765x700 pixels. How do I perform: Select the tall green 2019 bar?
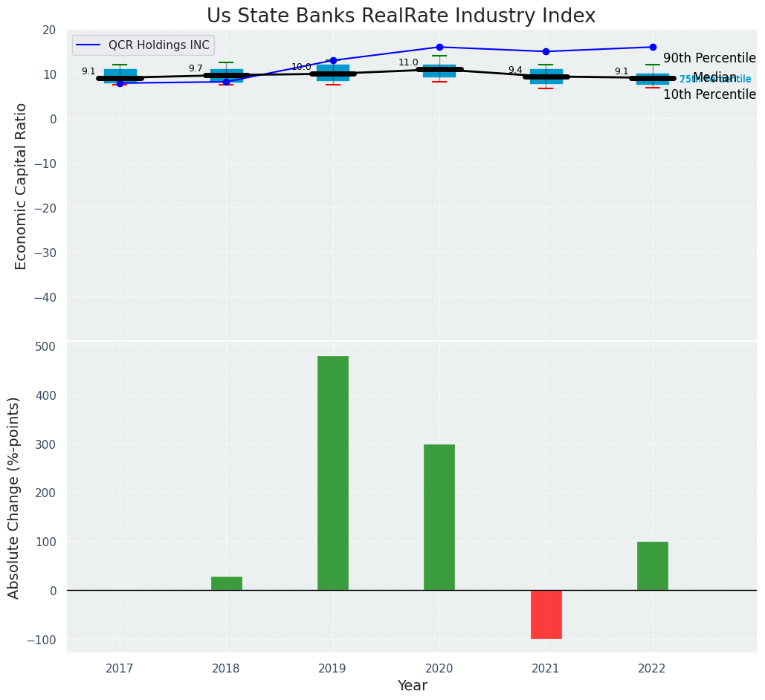[332, 473]
